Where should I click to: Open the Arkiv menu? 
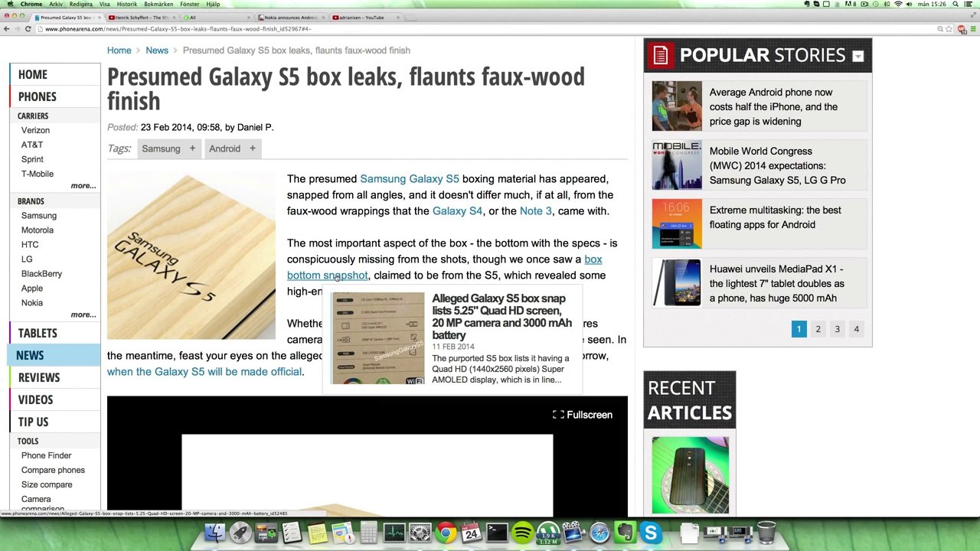point(56,4)
